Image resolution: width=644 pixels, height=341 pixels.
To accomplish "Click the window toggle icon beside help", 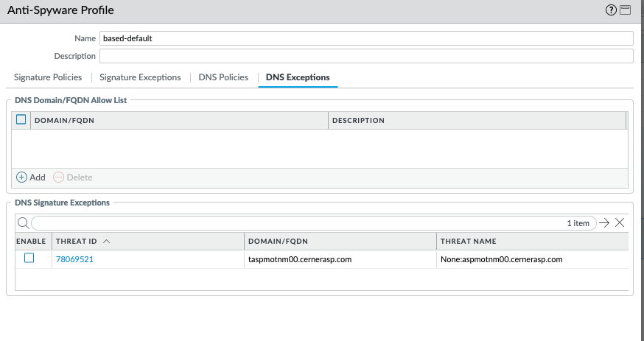I will point(625,10).
